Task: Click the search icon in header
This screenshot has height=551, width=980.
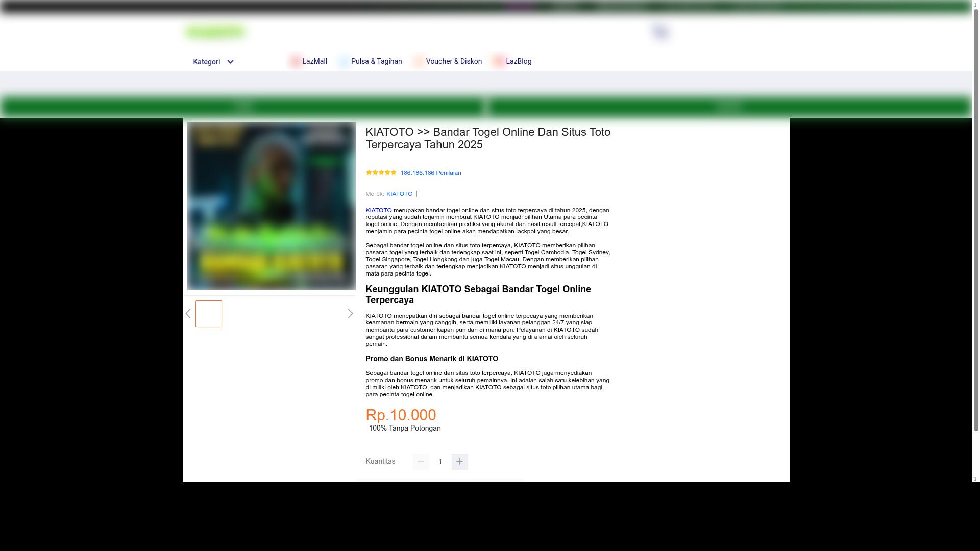Action: coord(660,32)
